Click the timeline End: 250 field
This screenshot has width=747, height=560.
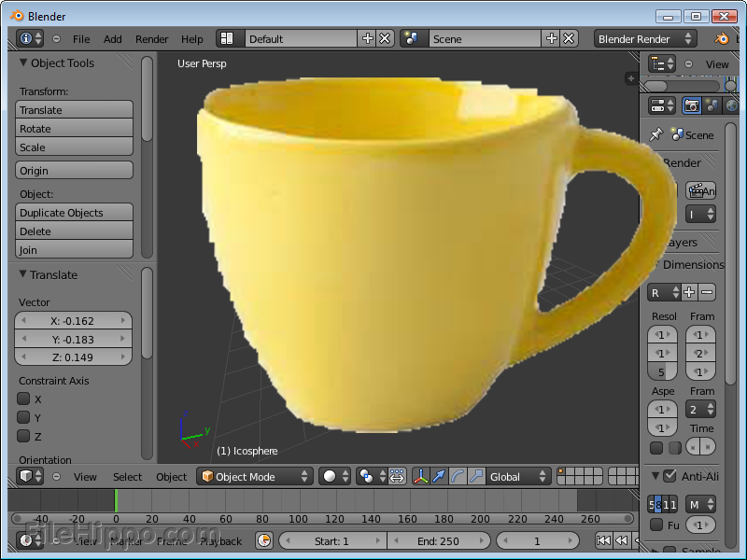coord(438,541)
